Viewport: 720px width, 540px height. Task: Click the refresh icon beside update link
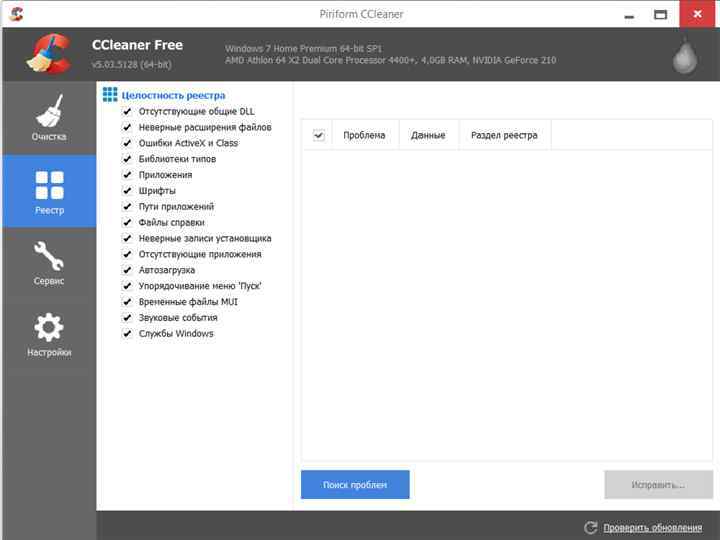coord(591,528)
